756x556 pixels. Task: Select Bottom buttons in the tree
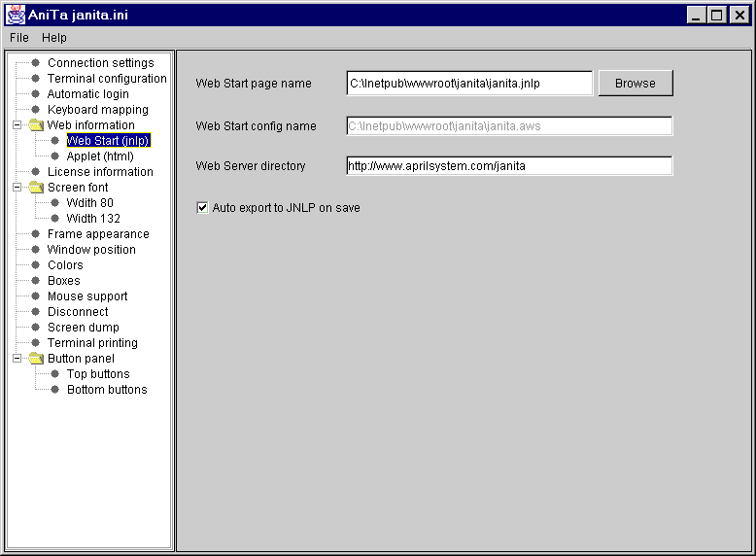pyautogui.click(x=107, y=390)
